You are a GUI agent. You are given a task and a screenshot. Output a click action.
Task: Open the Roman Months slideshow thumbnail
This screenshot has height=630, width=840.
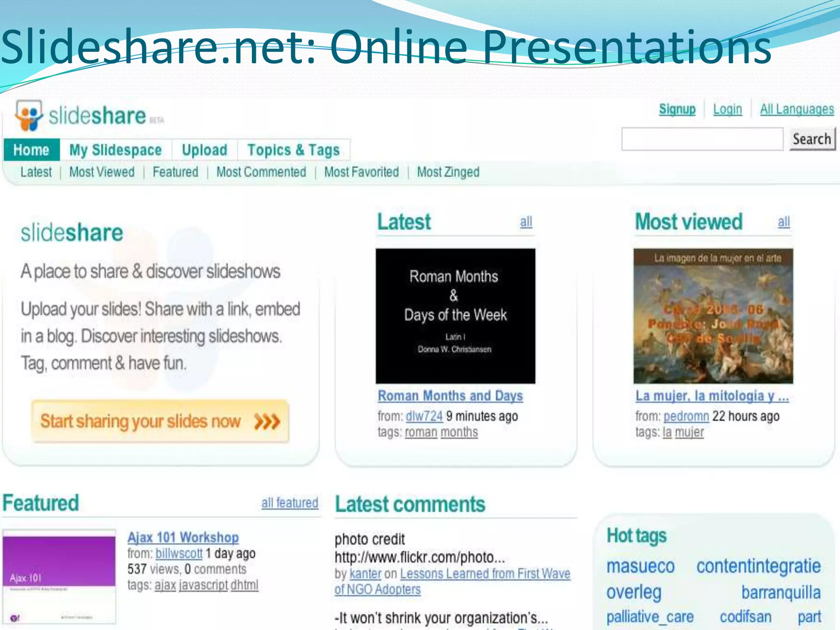(x=455, y=316)
